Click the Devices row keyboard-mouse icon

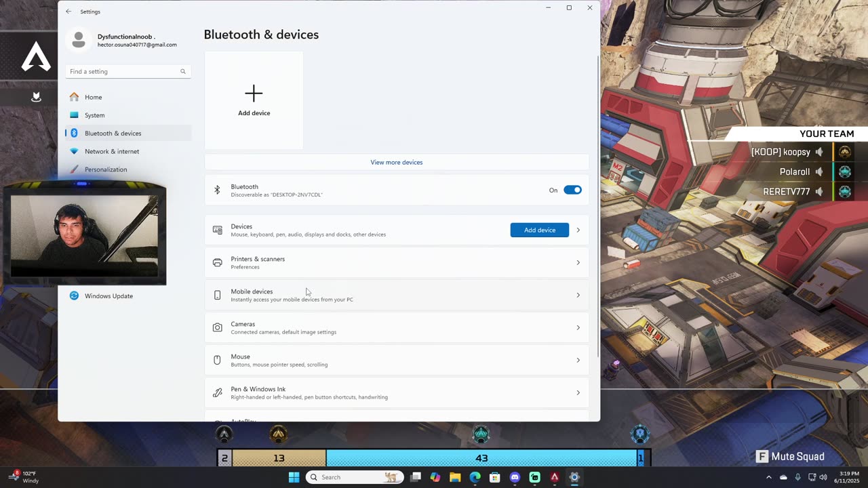click(217, 230)
